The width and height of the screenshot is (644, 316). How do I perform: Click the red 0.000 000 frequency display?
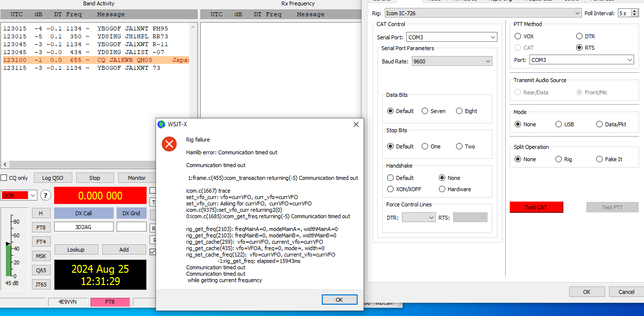pyautogui.click(x=100, y=196)
